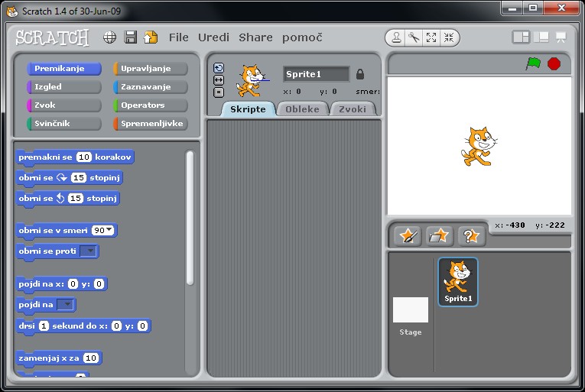Toggle the sprite padlock icon

tap(360, 74)
